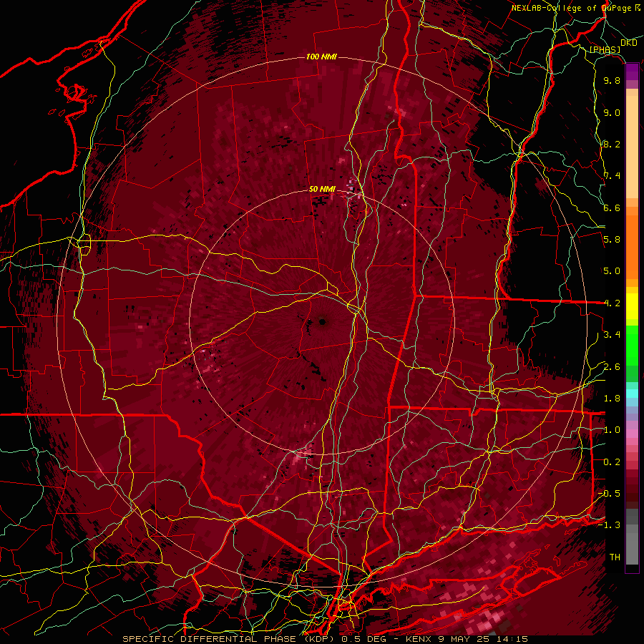Pick the pink color bar segment
644x644 pixels.
pyautogui.click(x=632, y=434)
